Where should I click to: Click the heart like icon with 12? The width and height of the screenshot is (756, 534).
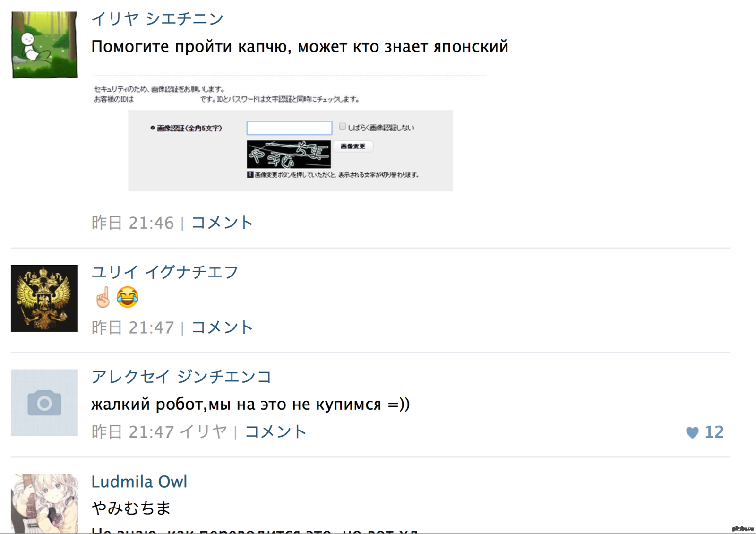click(x=692, y=432)
